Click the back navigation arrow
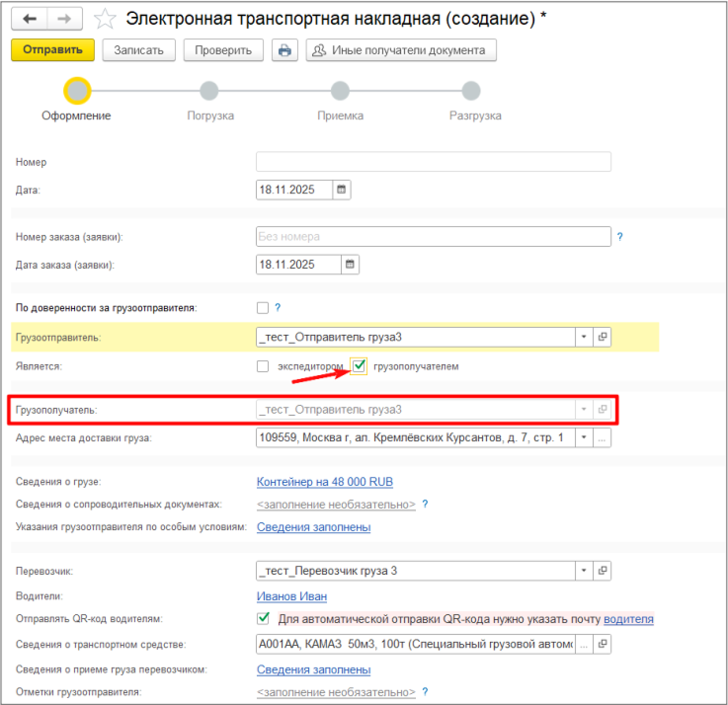Screen dimensions: 728x705 point(29,20)
